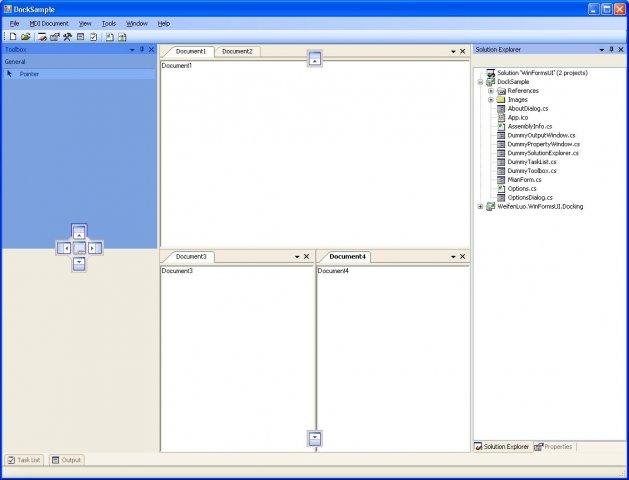Click the top-edge dock indicator above Document1
The height and width of the screenshot is (480, 629).
tap(315, 59)
